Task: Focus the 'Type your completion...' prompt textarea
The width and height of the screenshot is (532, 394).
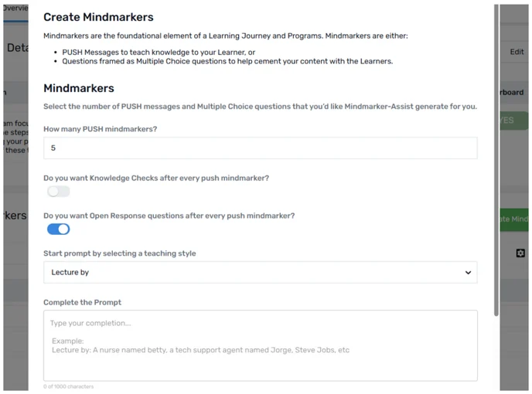Action: click(261, 345)
